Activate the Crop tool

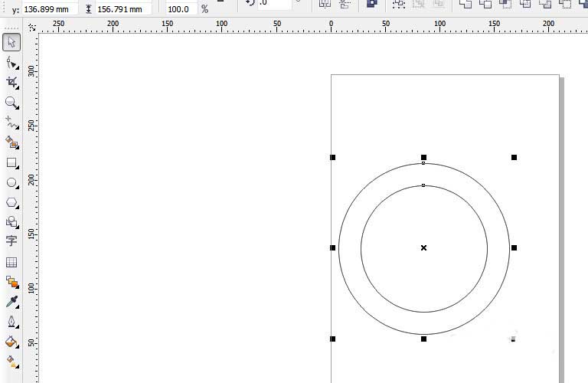(x=11, y=82)
